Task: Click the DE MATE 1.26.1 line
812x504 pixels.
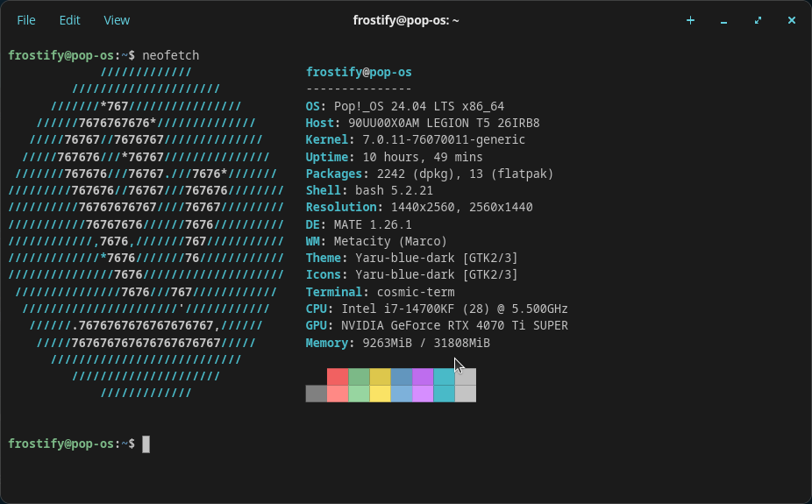Action: (x=359, y=224)
